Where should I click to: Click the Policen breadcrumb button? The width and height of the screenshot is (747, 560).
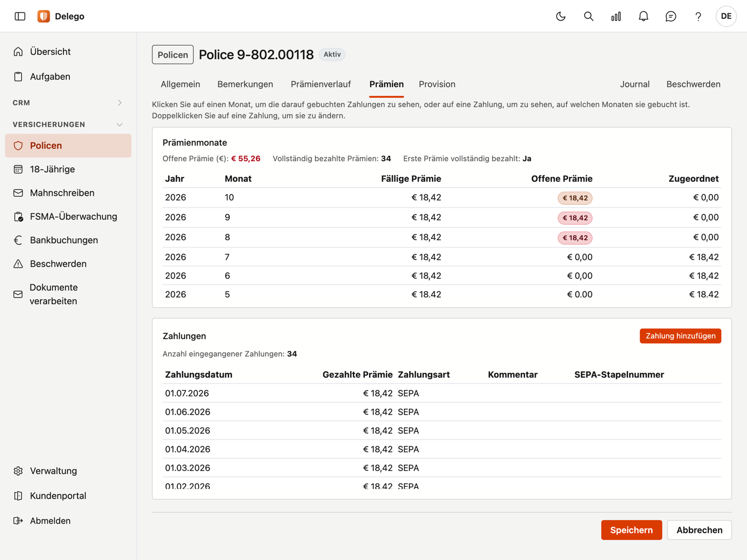173,54
